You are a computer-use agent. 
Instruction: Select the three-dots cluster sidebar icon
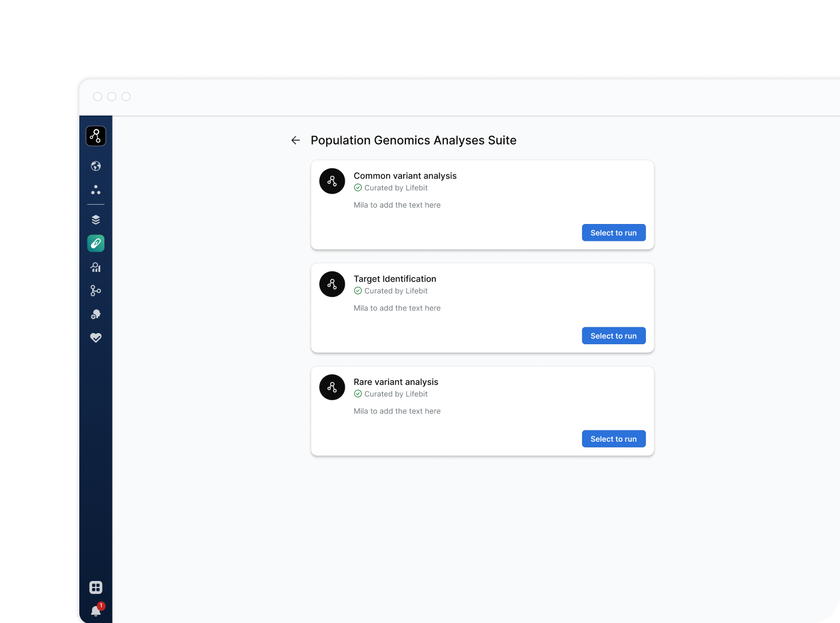click(x=96, y=190)
